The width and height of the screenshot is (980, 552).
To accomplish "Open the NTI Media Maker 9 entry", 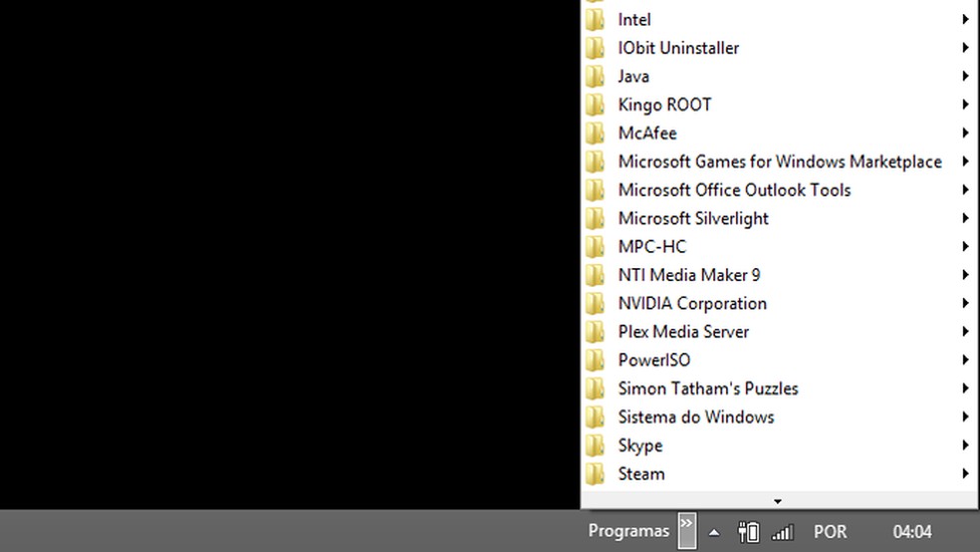I will click(x=780, y=275).
